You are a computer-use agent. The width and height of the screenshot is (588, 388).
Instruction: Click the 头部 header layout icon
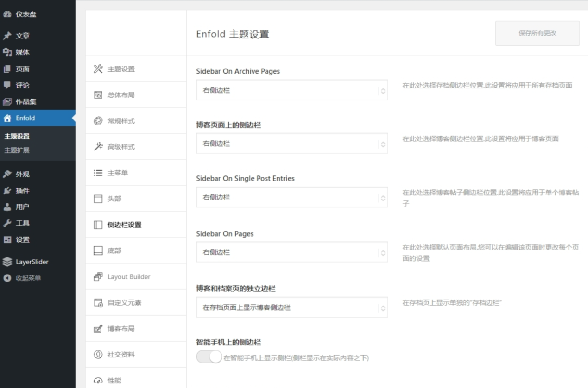point(98,199)
